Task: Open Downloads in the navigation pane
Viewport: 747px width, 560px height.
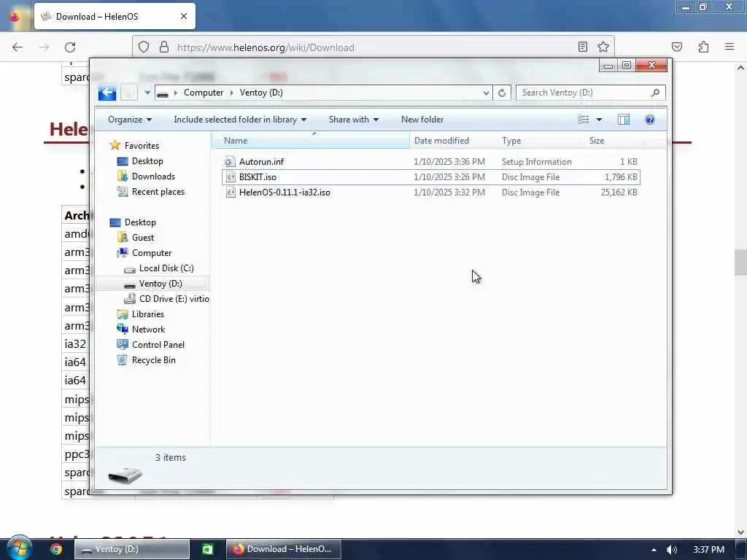Action: click(153, 176)
